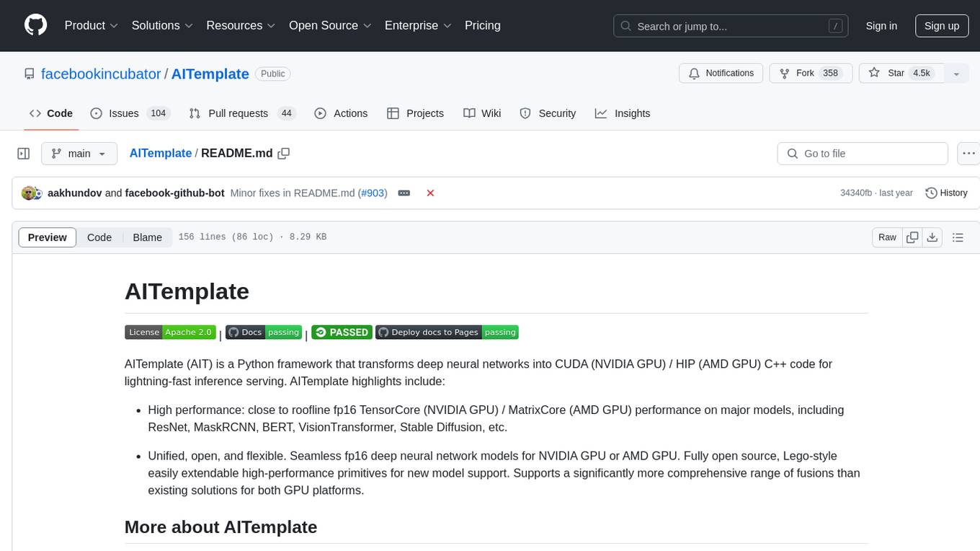
Task: Switch to the Wiki tab
Action: [482, 113]
